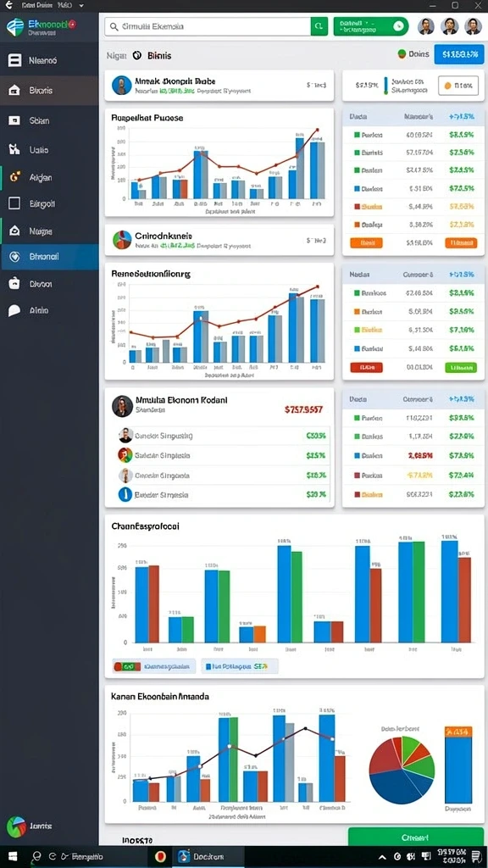Click the round icon next to the Bionis heading
Image resolution: width=488 pixels, height=868 pixels.
pyautogui.click(x=137, y=55)
